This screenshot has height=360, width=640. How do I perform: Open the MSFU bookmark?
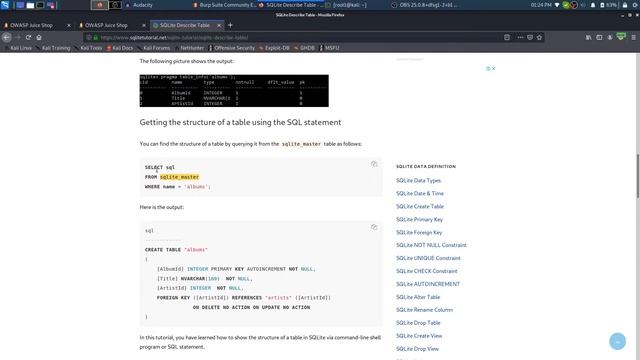tap(330, 48)
